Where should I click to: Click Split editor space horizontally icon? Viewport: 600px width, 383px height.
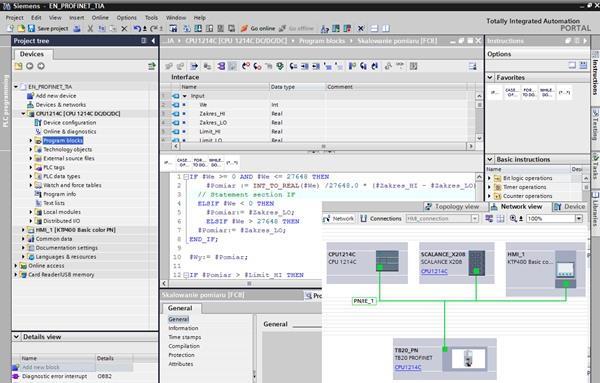[374, 29]
